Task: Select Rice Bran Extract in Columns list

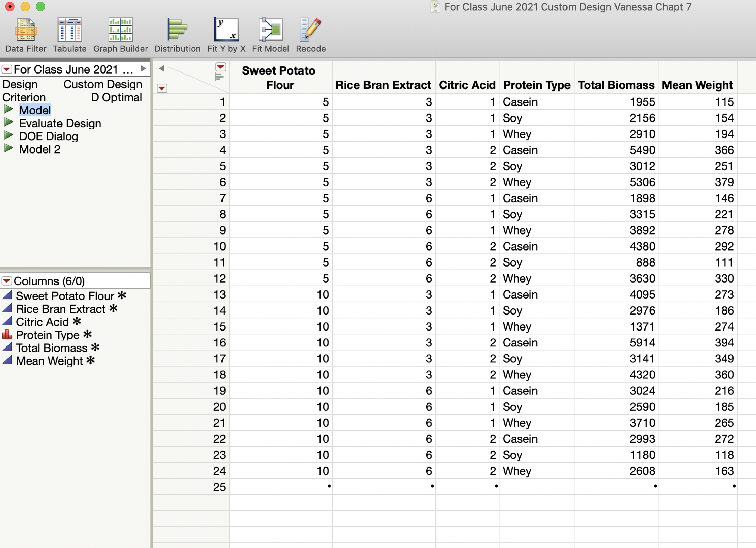Action: tap(61, 309)
